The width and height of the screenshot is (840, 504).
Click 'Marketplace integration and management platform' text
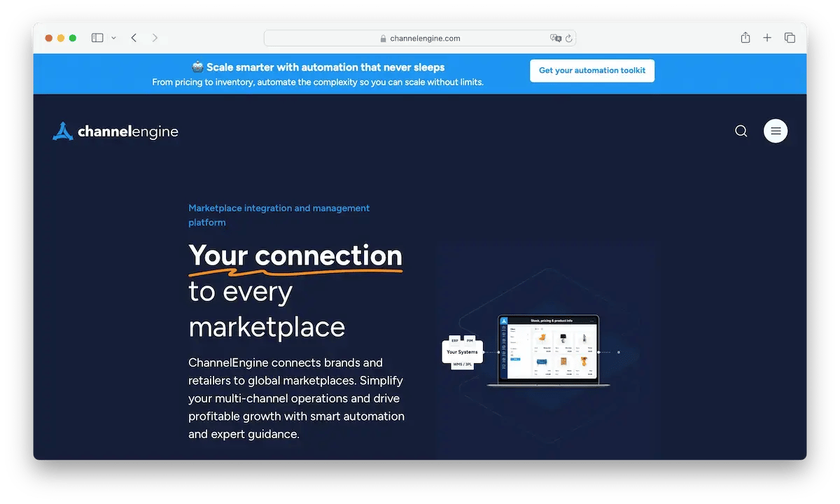tap(279, 215)
